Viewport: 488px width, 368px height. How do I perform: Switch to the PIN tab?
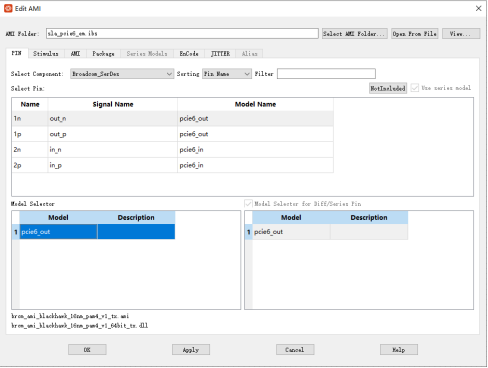[17, 53]
